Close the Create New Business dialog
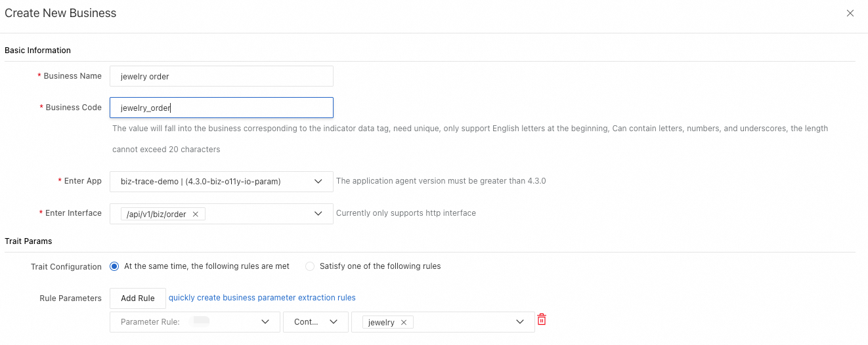This screenshot has height=345, width=868. pyautogui.click(x=850, y=13)
